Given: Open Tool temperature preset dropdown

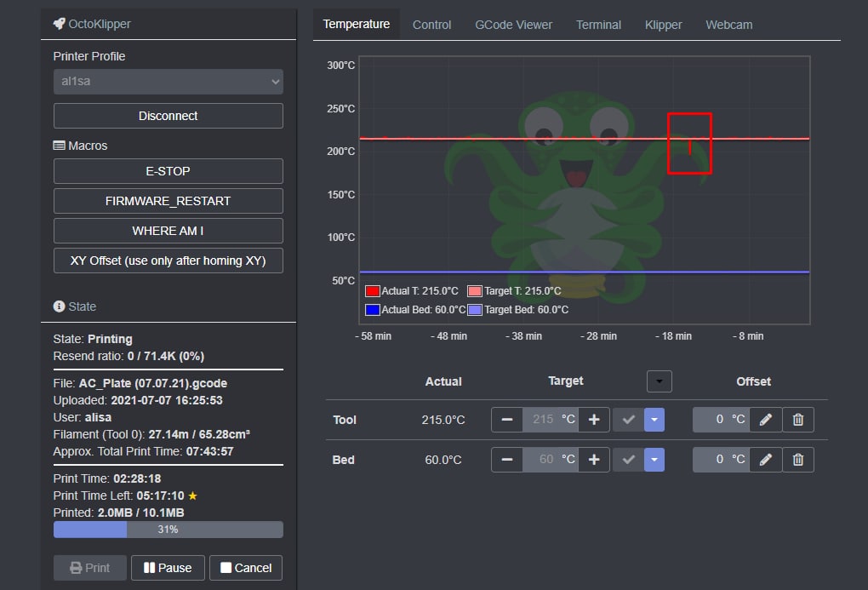Looking at the screenshot, I should (x=654, y=420).
